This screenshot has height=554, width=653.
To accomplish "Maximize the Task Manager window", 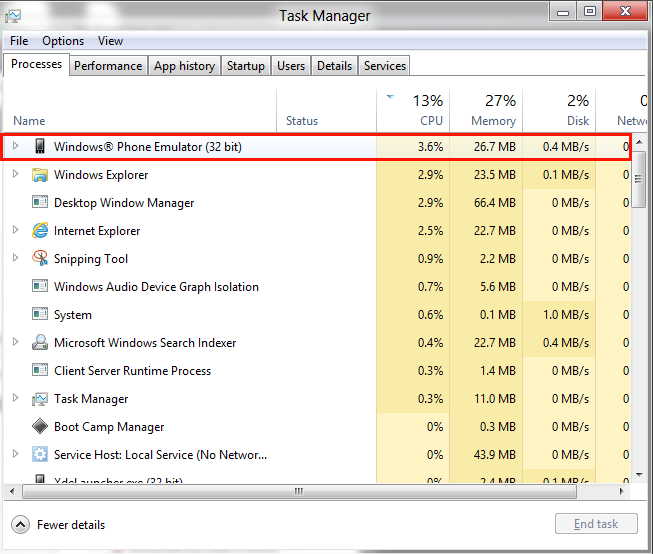I will [x=590, y=11].
